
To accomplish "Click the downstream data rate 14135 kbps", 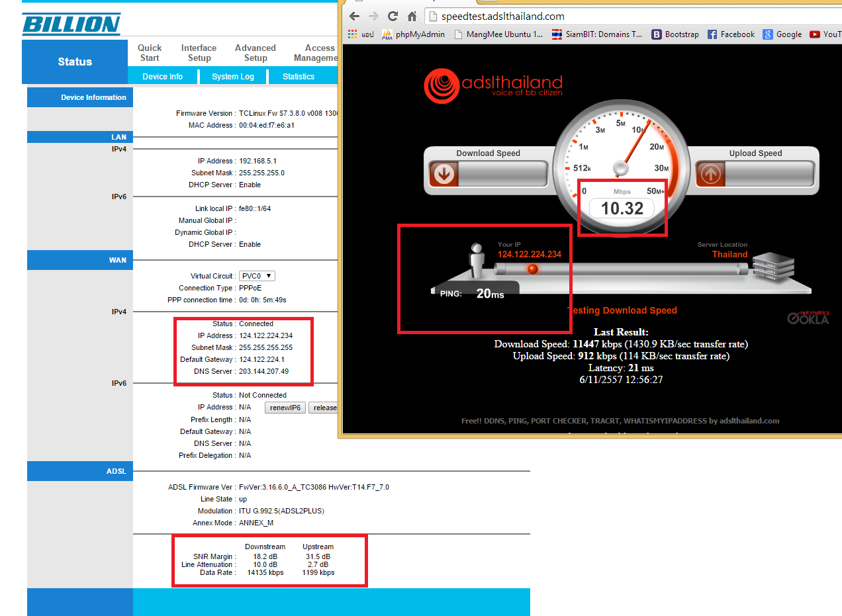I will 265,572.
